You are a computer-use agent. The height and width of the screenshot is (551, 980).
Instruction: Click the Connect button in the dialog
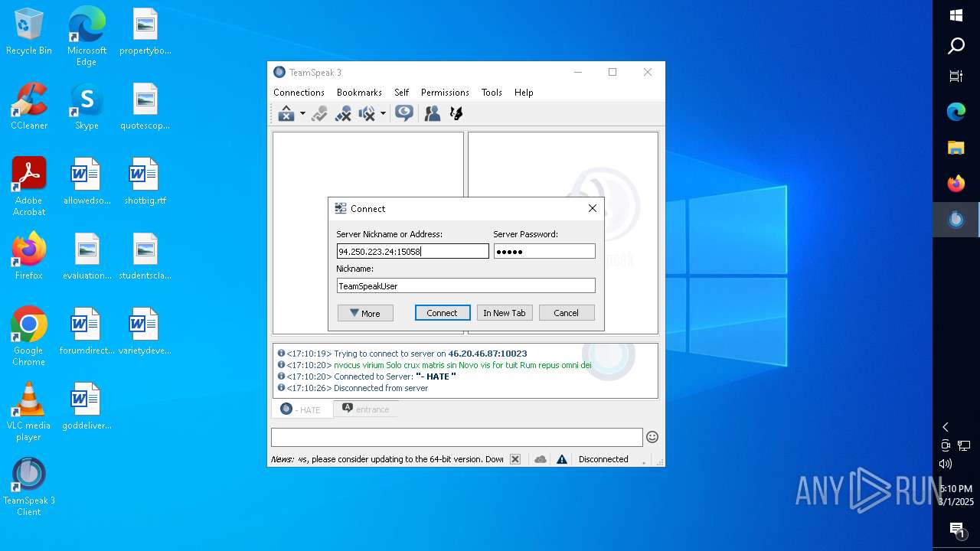pos(443,313)
